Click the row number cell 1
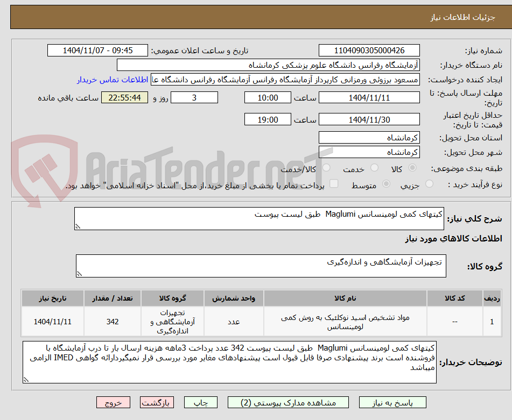 [x=492, y=322]
